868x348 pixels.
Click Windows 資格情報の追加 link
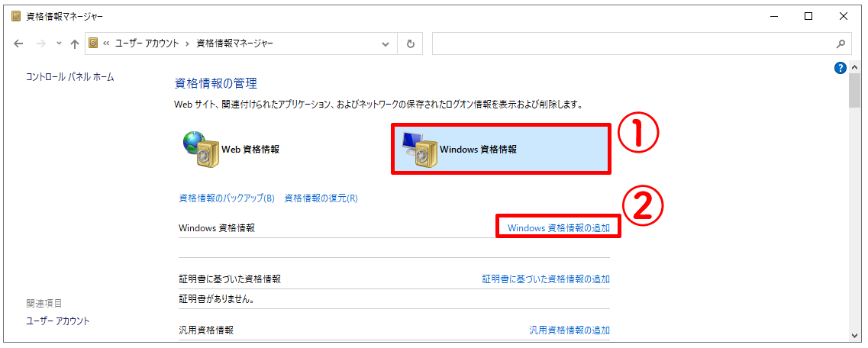[x=559, y=227]
